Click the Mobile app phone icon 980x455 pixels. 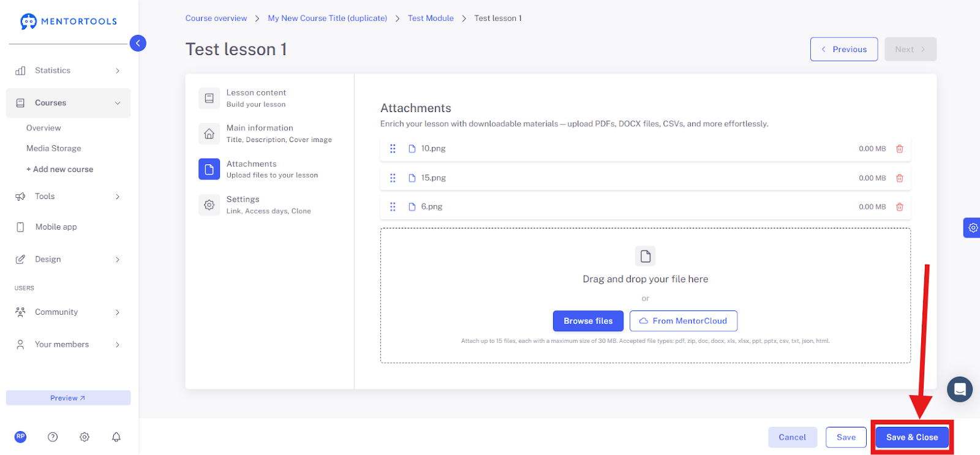(x=20, y=227)
